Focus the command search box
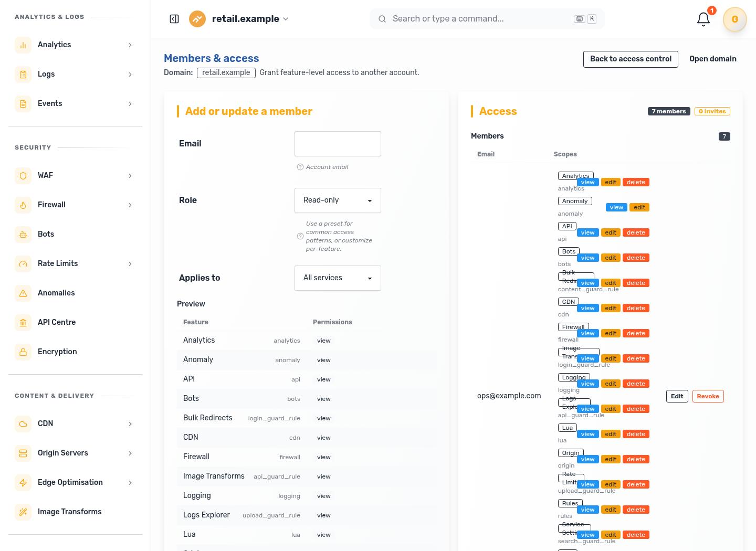The height and width of the screenshot is (551, 756). pyautogui.click(x=487, y=19)
